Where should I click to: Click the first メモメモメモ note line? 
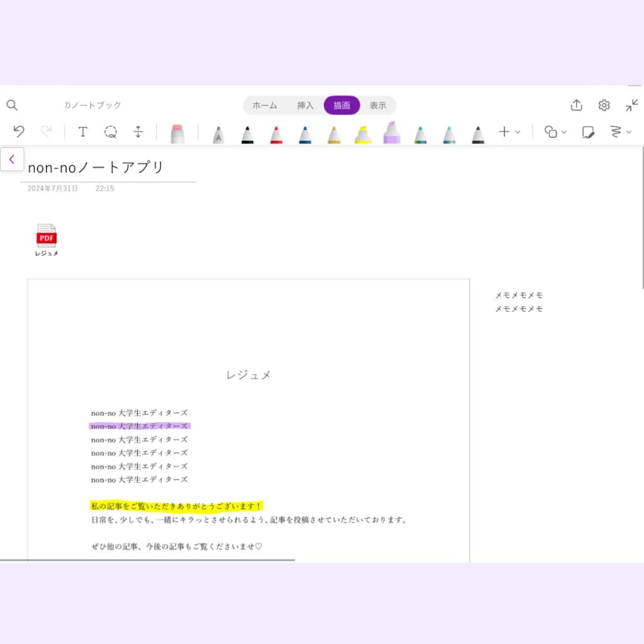[x=519, y=296]
